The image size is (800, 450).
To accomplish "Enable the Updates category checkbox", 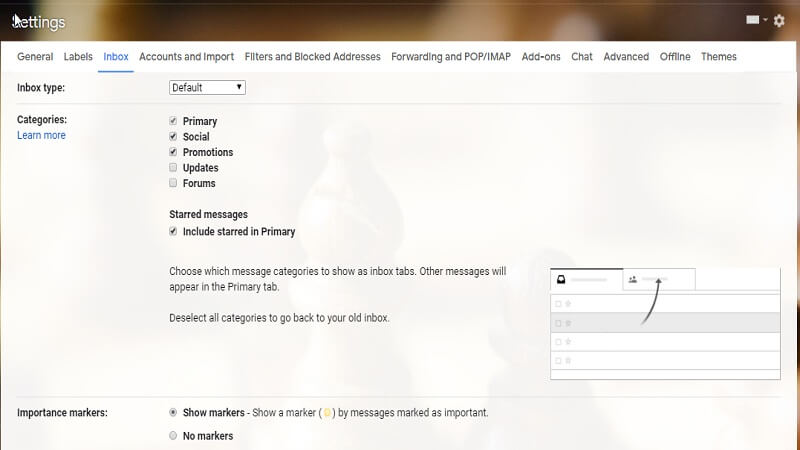I will 173,167.
